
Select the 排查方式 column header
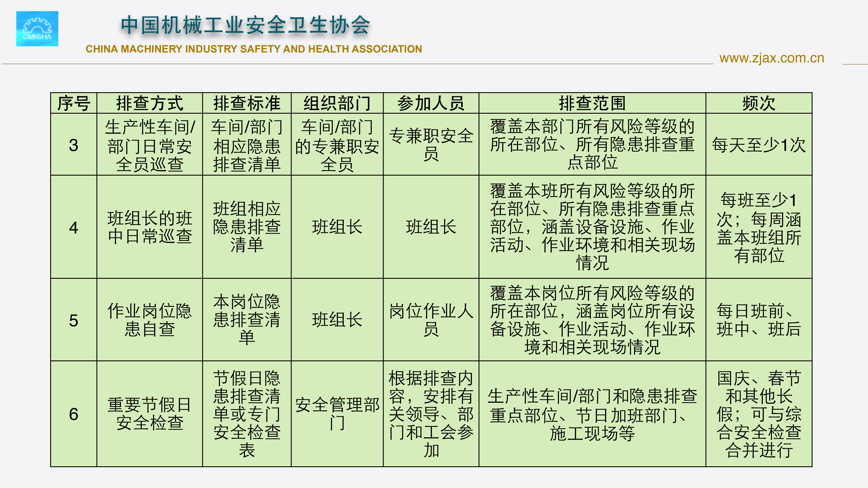pyautogui.click(x=150, y=103)
